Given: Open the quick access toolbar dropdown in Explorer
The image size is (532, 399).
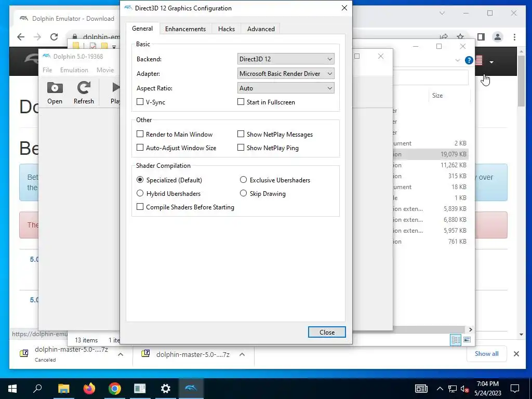Looking at the screenshot, I should coord(114,47).
